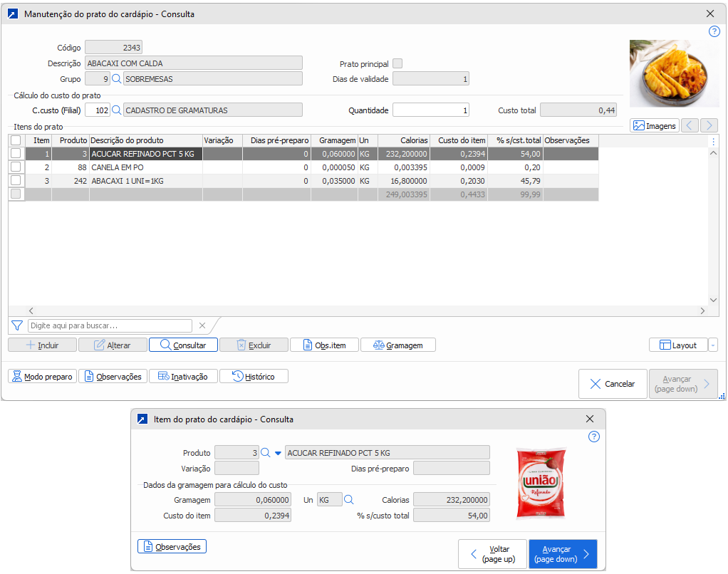Toggle the Prato principal checkbox
728x574 pixels.
pos(397,63)
